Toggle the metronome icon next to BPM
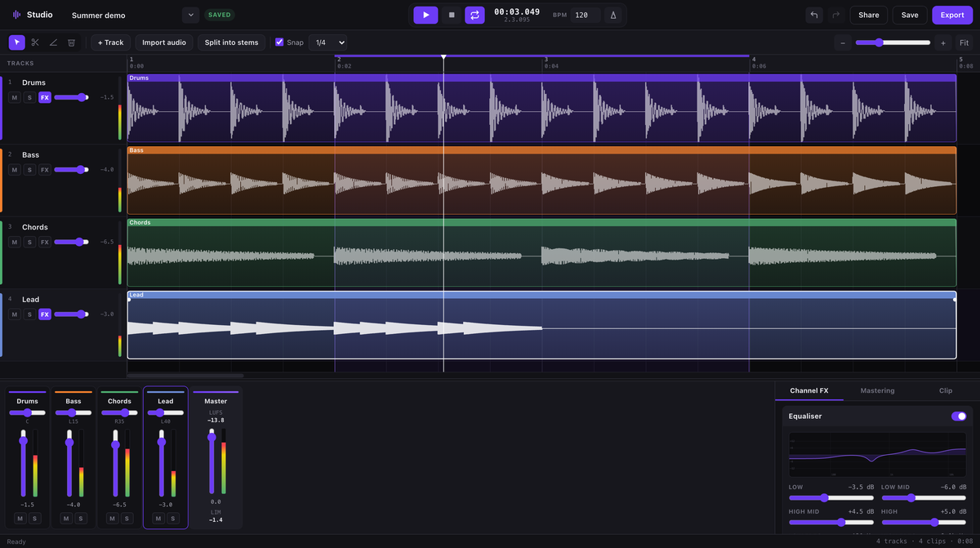980x548 pixels. pyautogui.click(x=612, y=15)
